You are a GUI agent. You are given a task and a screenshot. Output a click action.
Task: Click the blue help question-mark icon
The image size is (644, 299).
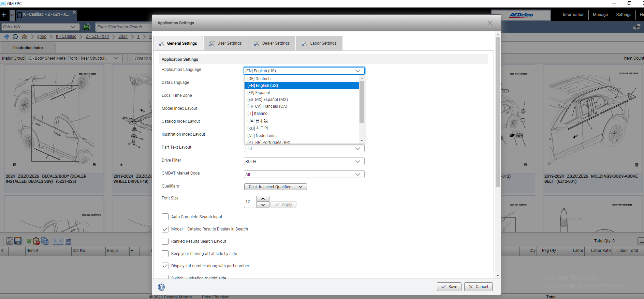tap(161, 287)
